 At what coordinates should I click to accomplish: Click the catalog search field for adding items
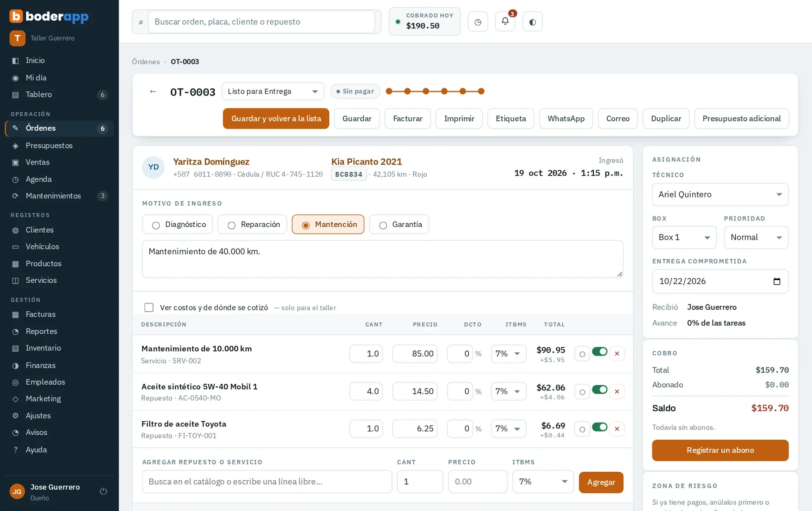pos(267,482)
